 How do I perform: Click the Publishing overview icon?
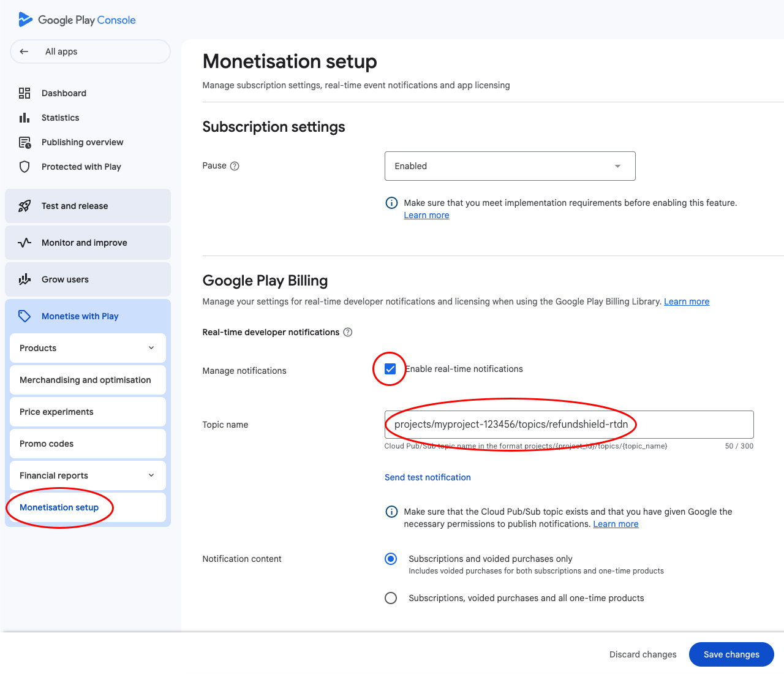pos(24,142)
